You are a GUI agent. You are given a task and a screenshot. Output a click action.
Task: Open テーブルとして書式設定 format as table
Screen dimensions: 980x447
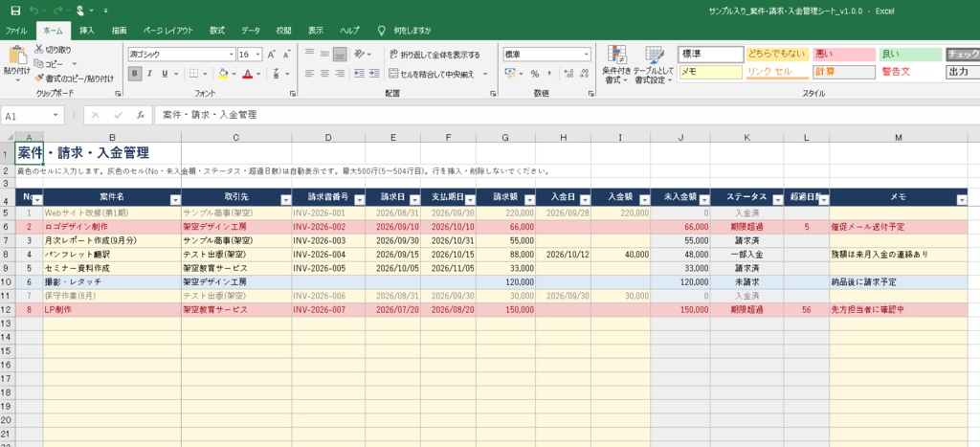tap(654, 65)
